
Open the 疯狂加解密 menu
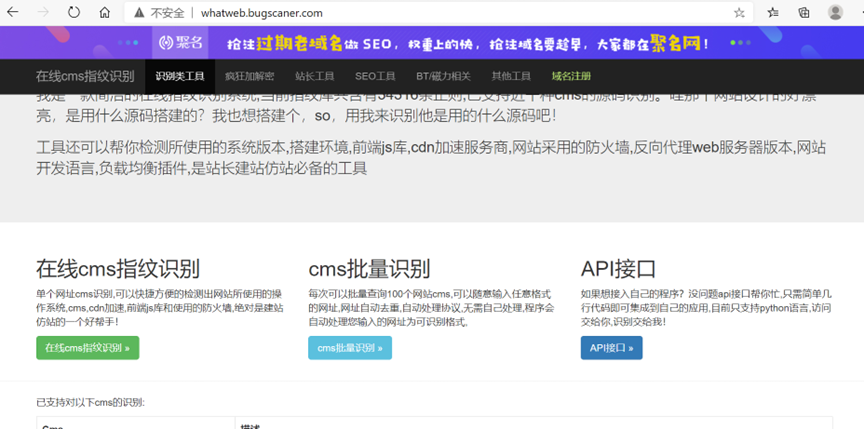point(249,76)
